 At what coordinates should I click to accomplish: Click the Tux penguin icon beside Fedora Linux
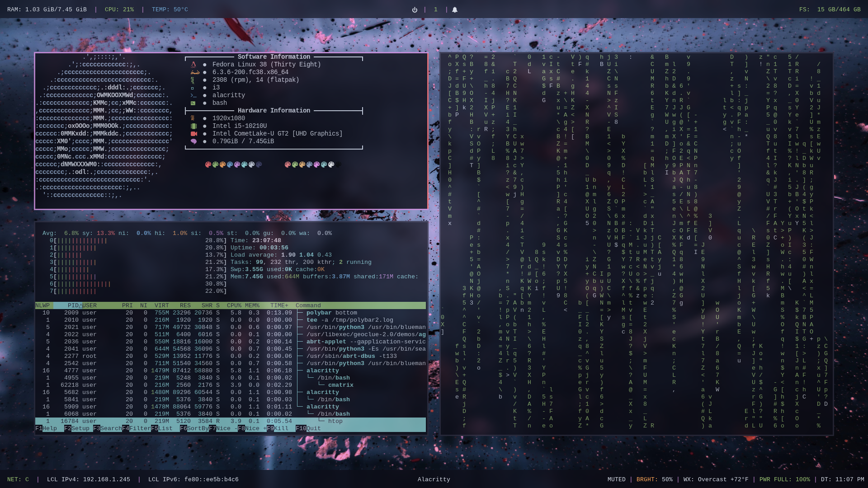[x=193, y=65]
